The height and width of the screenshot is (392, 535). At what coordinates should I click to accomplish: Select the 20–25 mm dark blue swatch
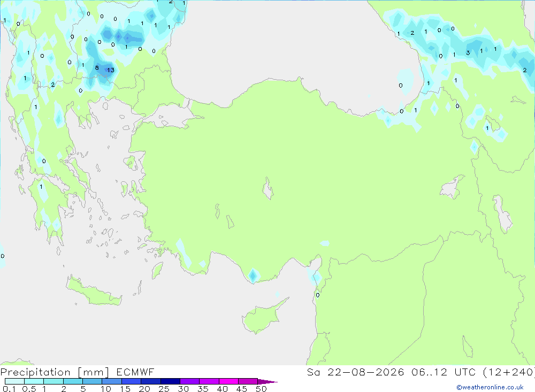point(151,381)
